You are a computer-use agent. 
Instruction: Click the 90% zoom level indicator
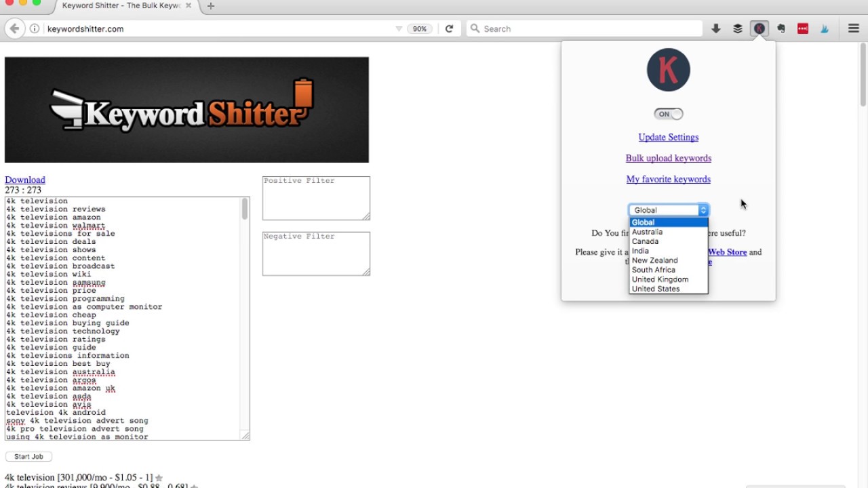[x=420, y=28]
